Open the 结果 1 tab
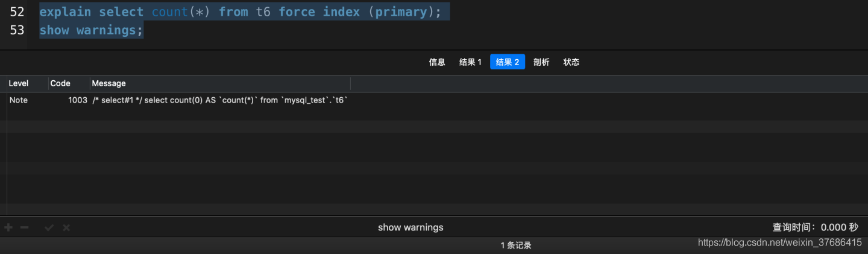Image resolution: width=868 pixels, height=254 pixels. pos(470,62)
